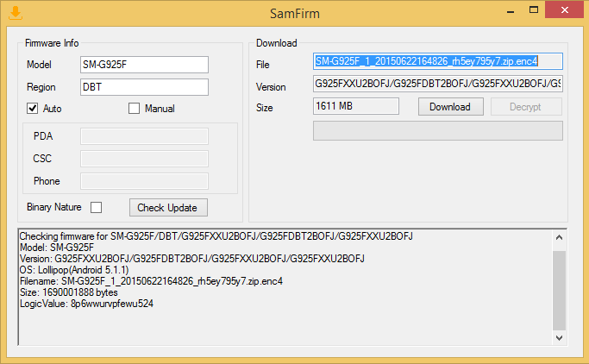Focus the Region field containing DBT
Screen dimensions: 589x364
coord(144,87)
